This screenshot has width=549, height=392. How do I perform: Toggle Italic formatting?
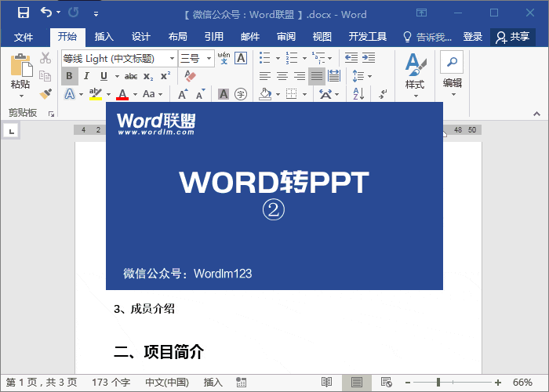click(x=86, y=76)
